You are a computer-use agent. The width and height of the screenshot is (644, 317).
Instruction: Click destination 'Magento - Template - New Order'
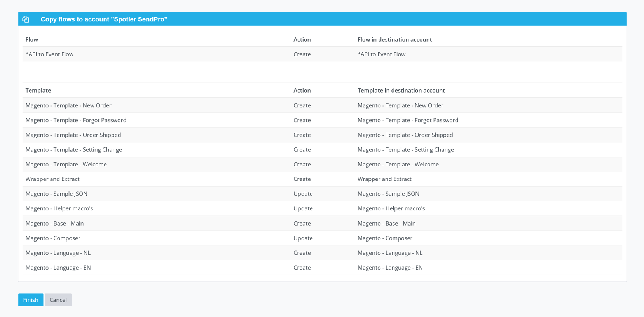(400, 105)
